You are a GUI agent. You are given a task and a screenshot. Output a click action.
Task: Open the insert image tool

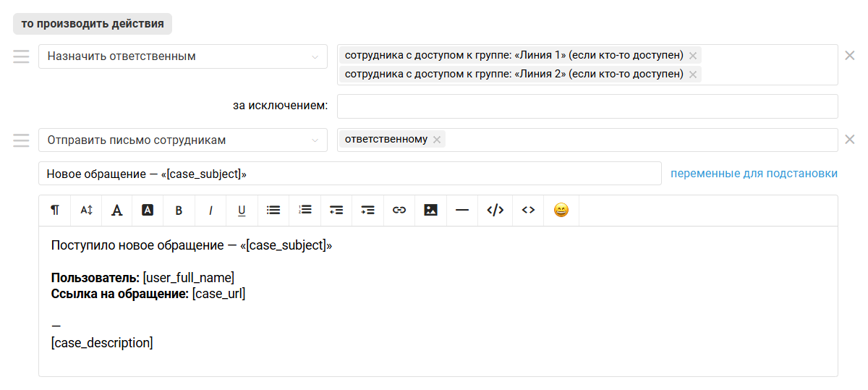431,211
